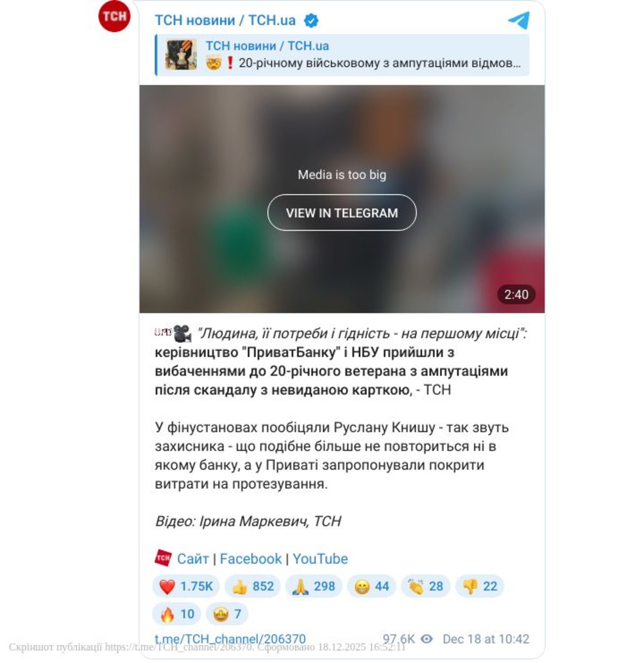644x663 pixels.
Task: Click the red heart reaction with 1.75K
Action: 186,586
